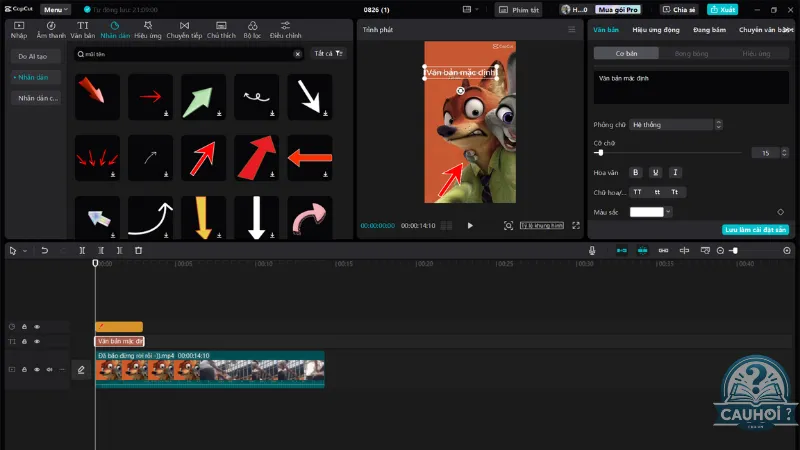Viewport: 800px width, 450px height.
Task: Open the Tất cả filter dropdown
Action: [x=328, y=54]
